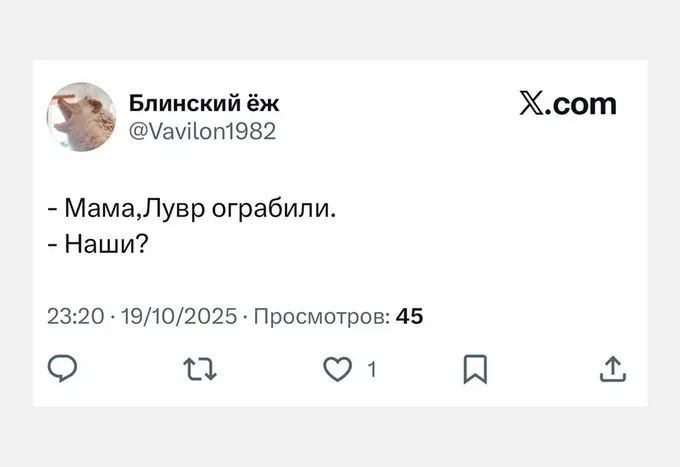
Task: Repost the tweet using the arrows icon
Action: coord(200,369)
